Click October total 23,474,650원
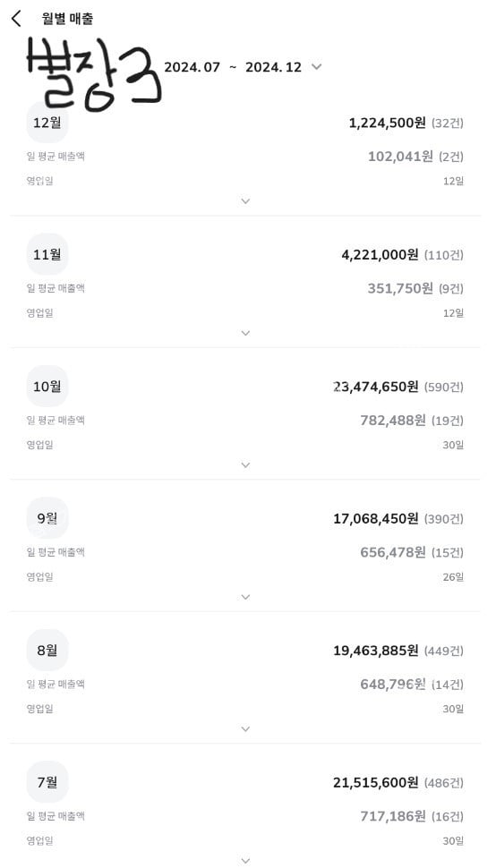The image size is (496, 868). click(x=376, y=387)
